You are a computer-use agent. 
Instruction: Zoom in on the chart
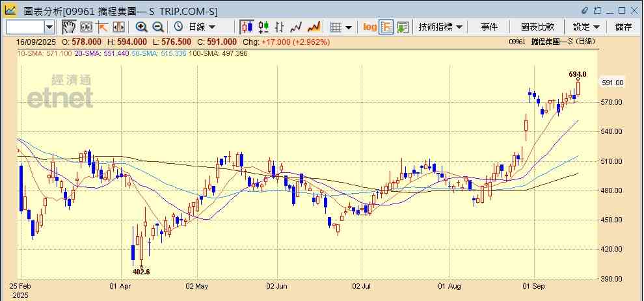[142, 27]
